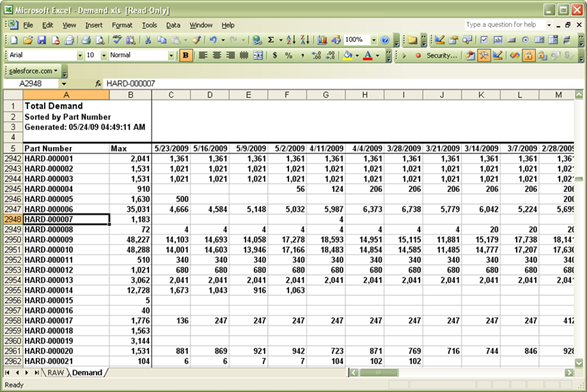The width and height of the screenshot is (587, 392).
Task: Toggle Center alignment button
Action: coord(217,55)
